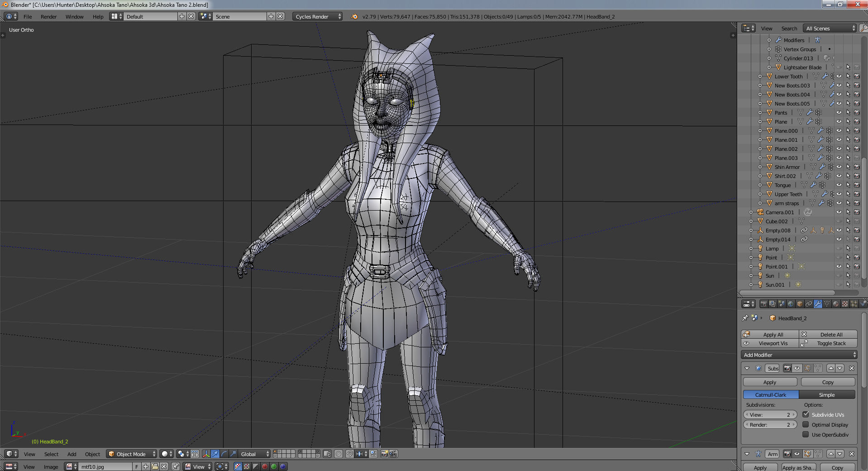868x471 pixels.
Task: Click the OpenGL render animation clapper icon
Action: [393, 454]
